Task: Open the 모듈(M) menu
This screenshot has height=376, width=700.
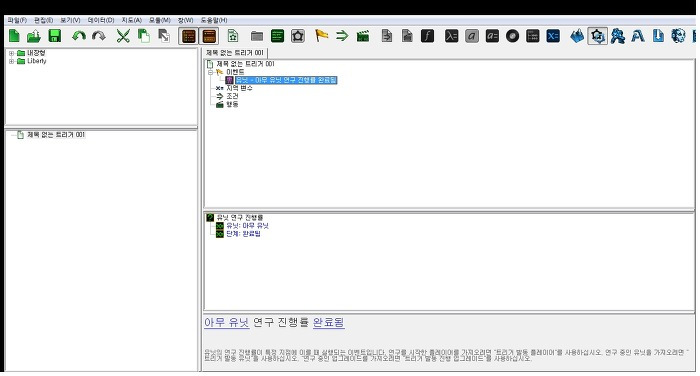Action: [x=159, y=20]
